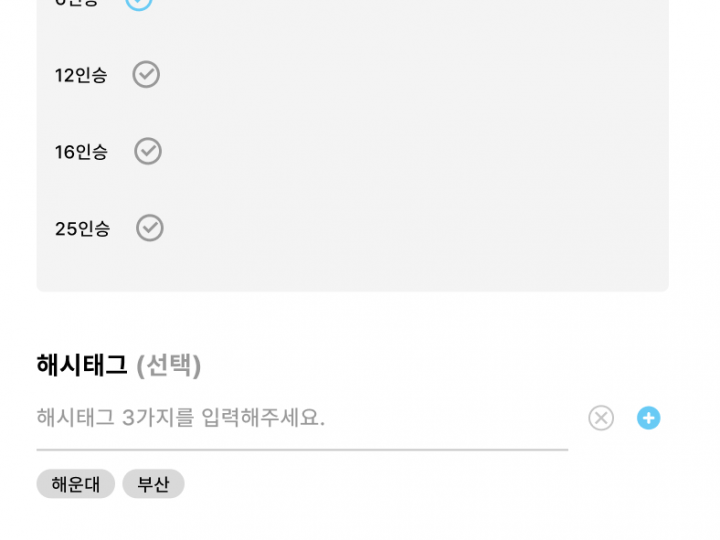Add hashtag with the blue plus icon
This screenshot has width=720, height=540.
[649, 418]
